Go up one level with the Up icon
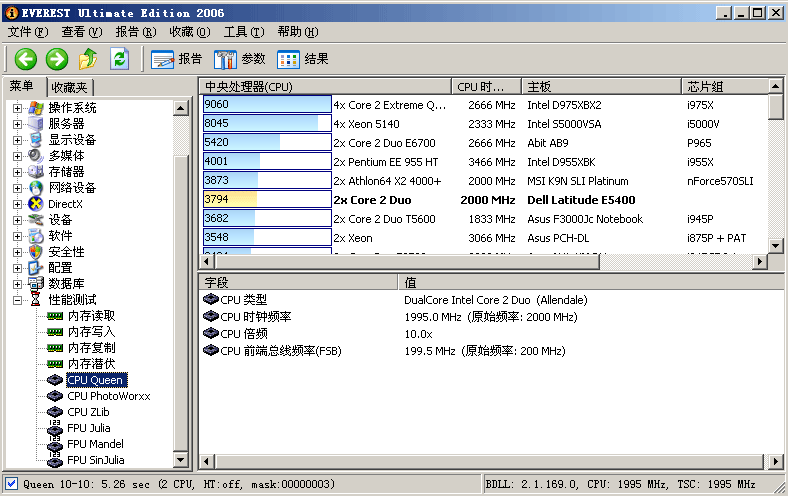Image resolution: width=788 pixels, height=496 pixels. pos(88,59)
